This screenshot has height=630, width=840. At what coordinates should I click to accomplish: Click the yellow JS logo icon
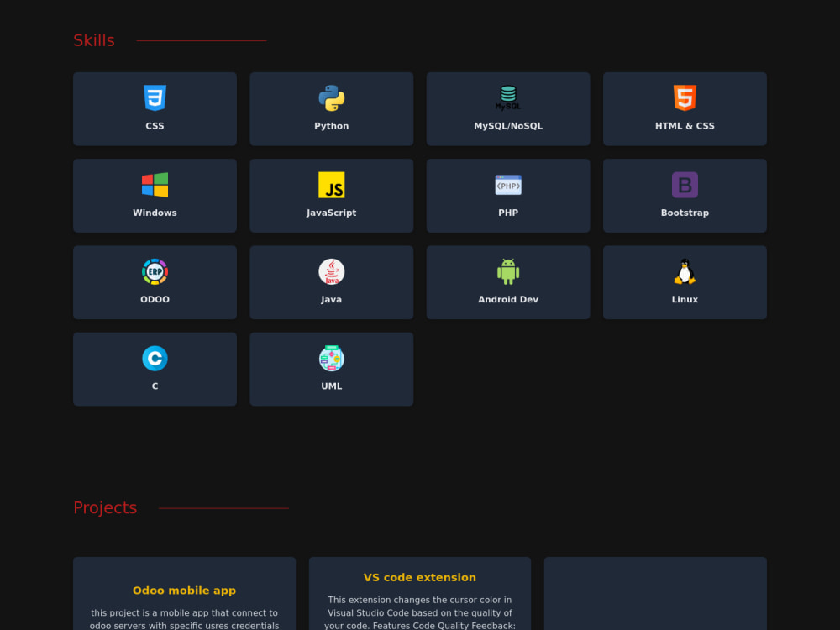pos(332,185)
